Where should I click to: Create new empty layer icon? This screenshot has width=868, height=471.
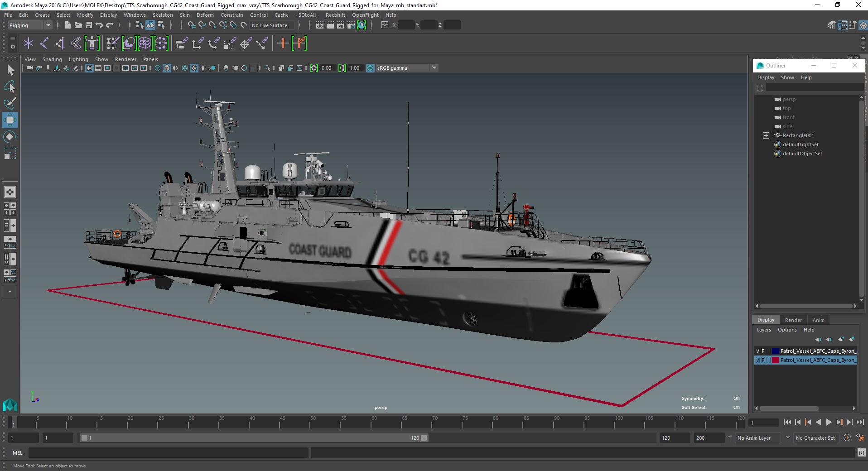tap(841, 339)
